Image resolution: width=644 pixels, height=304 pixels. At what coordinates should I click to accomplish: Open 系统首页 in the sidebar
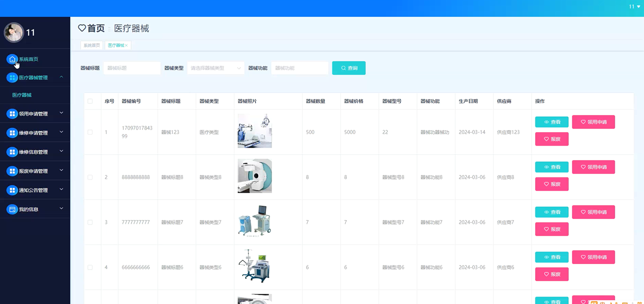(x=29, y=59)
